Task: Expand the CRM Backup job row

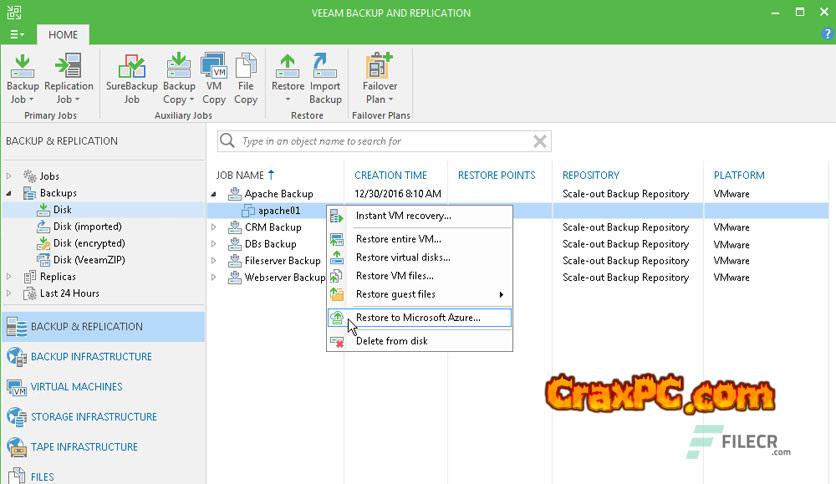Action: point(212,228)
